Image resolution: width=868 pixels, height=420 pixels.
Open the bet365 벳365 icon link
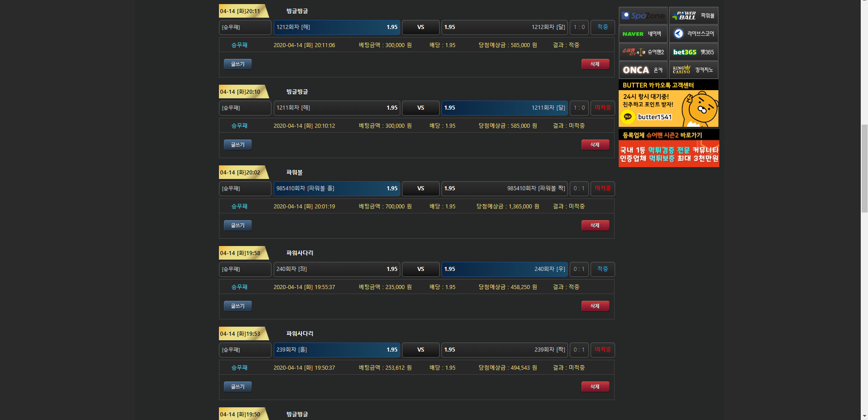tap(693, 52)
